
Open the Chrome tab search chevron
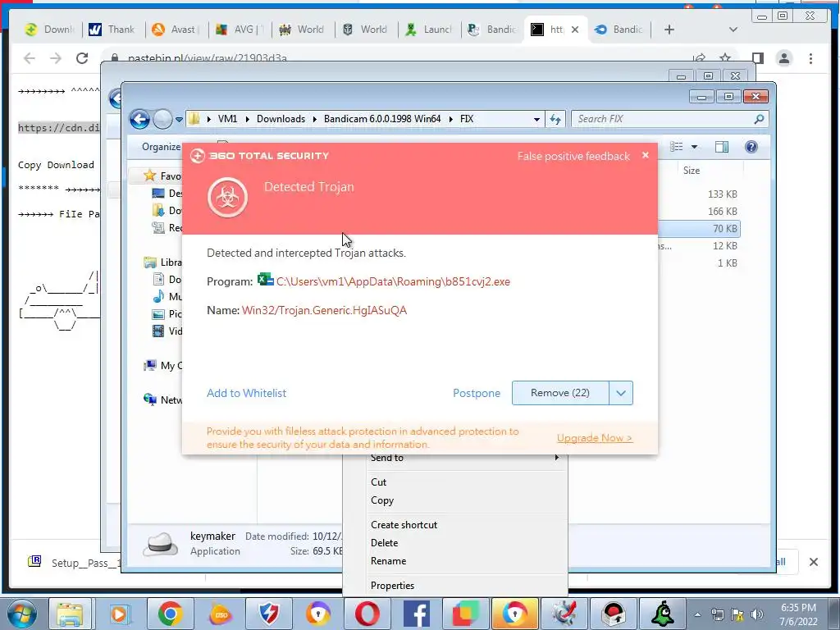pos(733,30)
